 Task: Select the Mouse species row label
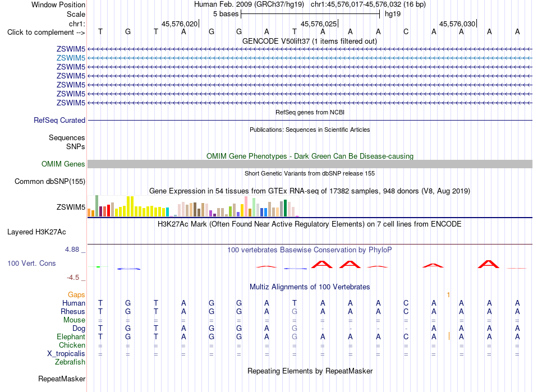point(75,320)
